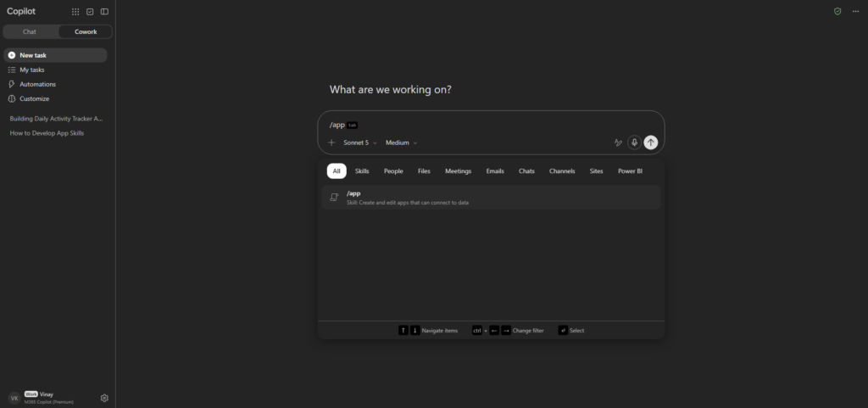
Task: Open the three-dot more options menu
Action: (x=855, y=12)
